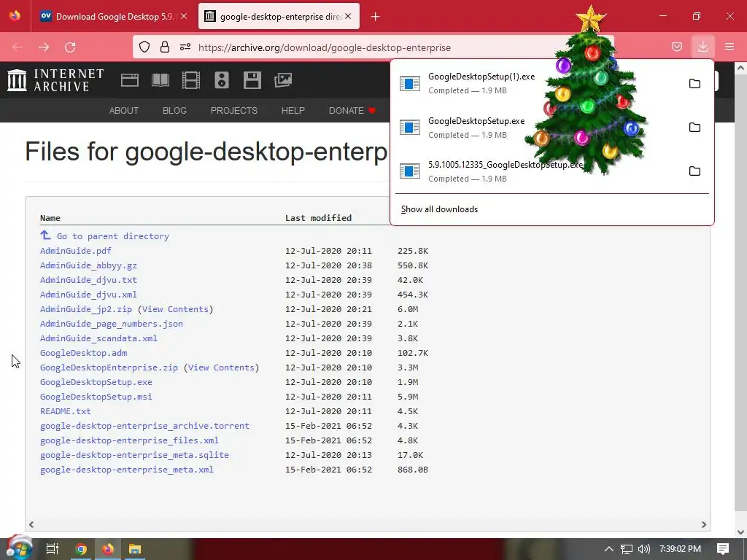Viewport: 747px width, 560px height.
Task: Click the GoogleDesktopSetup.exe link in the file list
Action: [x=96, y=382]
